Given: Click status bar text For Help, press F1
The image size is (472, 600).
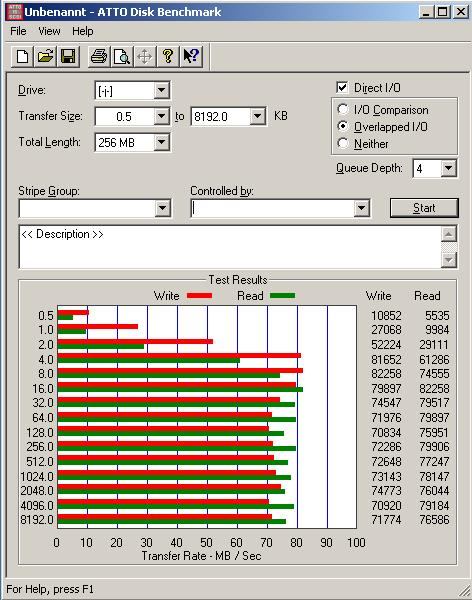Looking at the screenshot, I should point(50,589).
